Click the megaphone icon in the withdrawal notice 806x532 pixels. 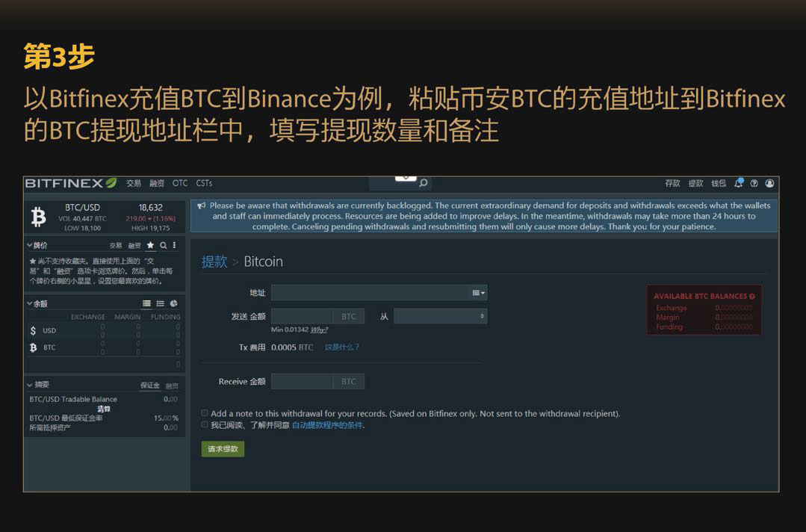(x=202, y=205)
